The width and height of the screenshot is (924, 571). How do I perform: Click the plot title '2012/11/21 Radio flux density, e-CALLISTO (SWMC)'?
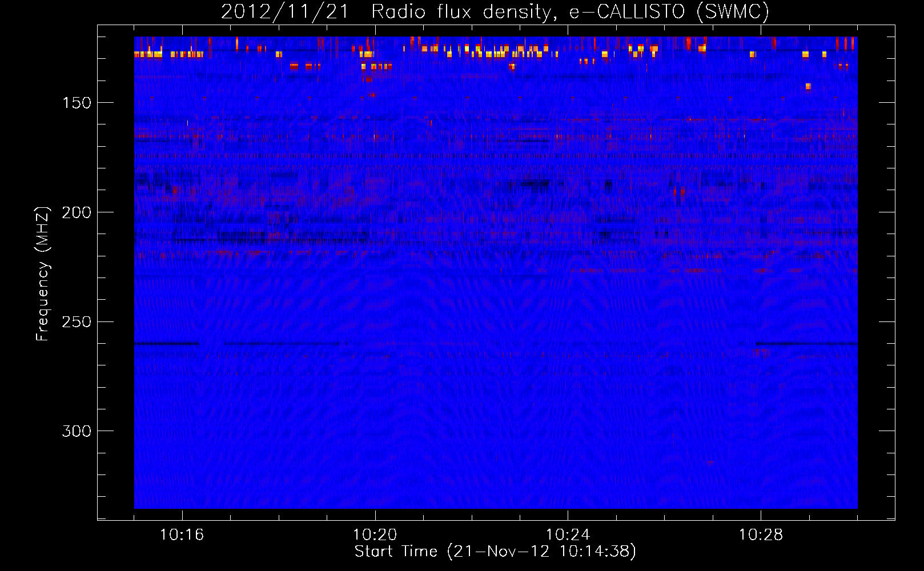pos(495,12)
